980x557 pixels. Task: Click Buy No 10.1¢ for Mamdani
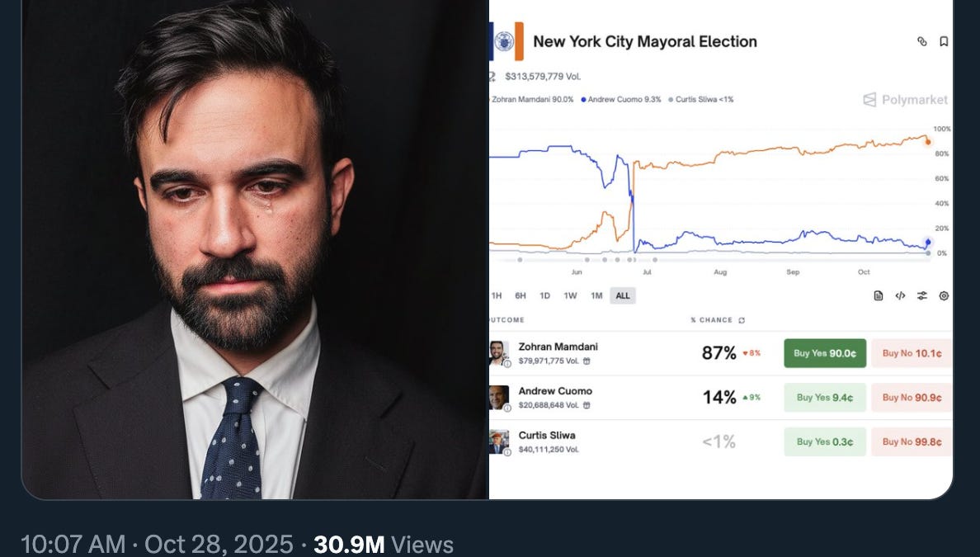[912, 353]
